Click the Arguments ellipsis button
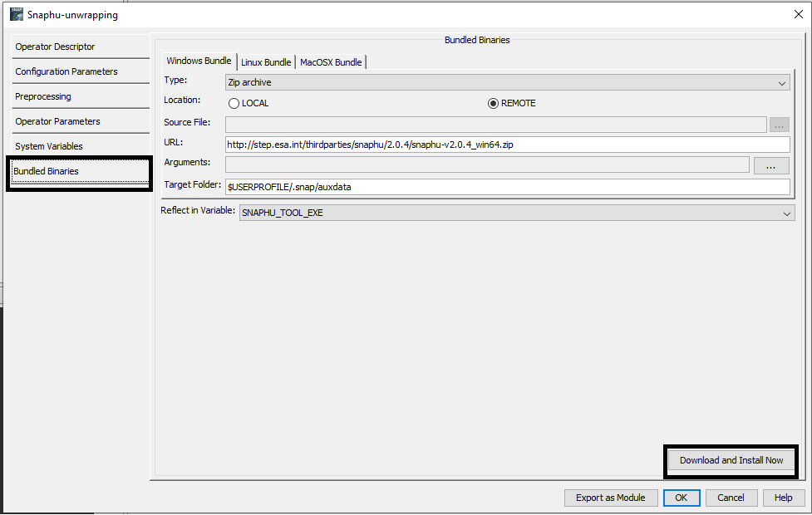This screenshot has height=515, width=812. [x=771, y=165]
